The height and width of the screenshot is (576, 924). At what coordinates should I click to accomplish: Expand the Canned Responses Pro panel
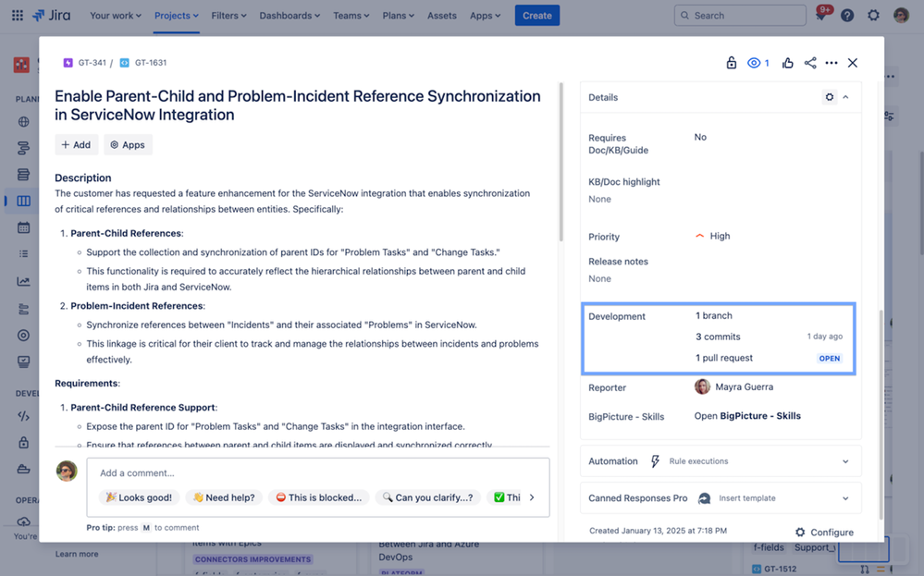point(844,498)
